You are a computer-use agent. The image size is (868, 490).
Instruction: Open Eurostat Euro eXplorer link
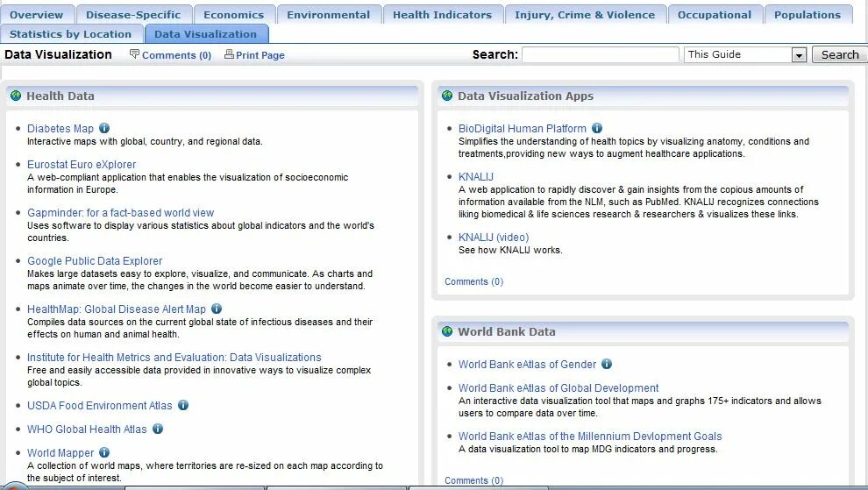pos(82,165)
